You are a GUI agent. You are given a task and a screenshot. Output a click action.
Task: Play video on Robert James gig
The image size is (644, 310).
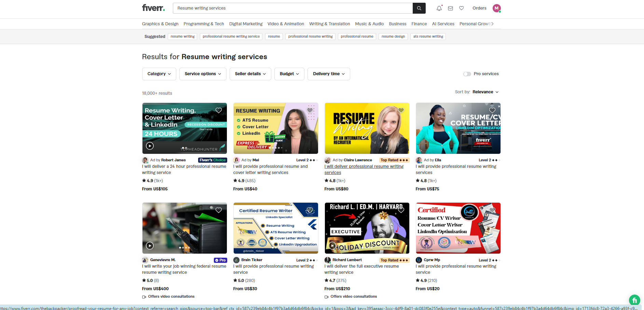coord(150,146)
